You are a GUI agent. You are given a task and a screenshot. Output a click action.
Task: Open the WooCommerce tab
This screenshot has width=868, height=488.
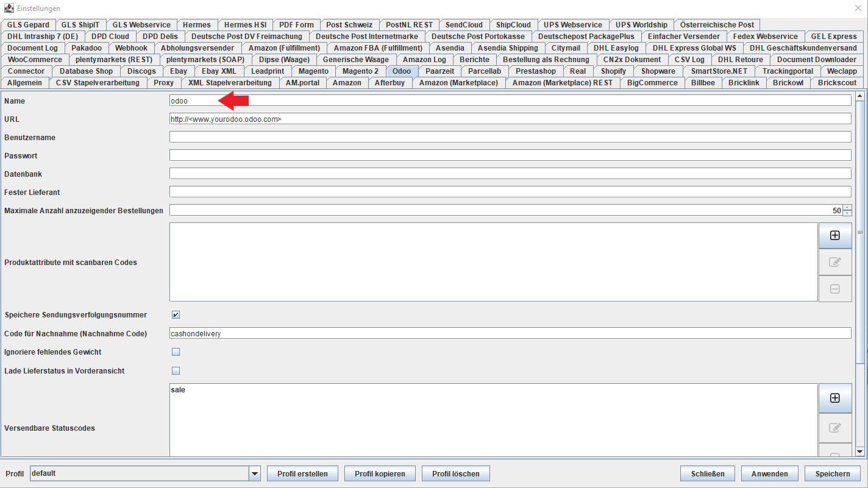tap(35, 60)
